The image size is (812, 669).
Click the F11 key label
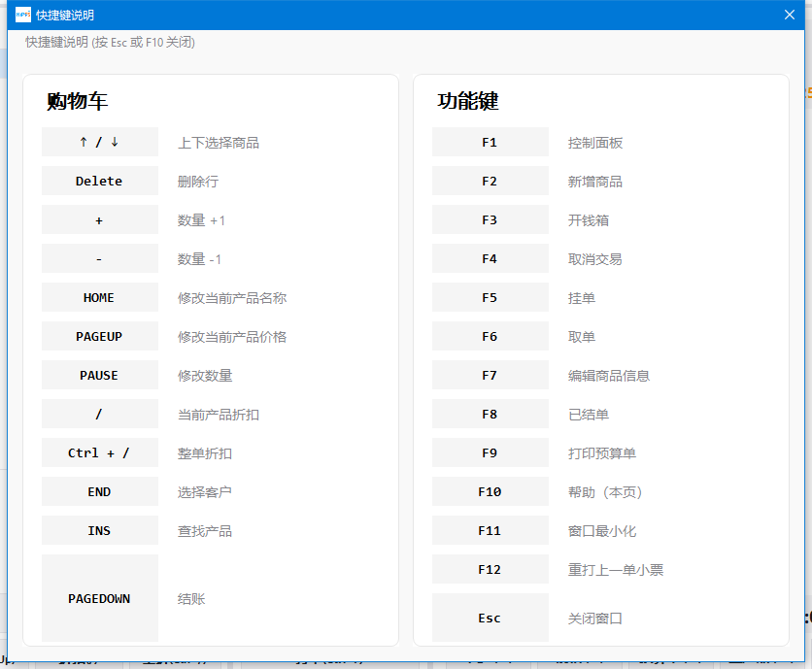(x=490, y=530)
